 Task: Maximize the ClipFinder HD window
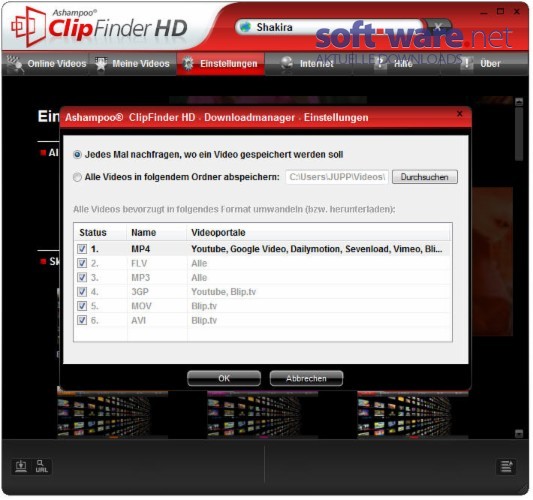tap(500, 12)
